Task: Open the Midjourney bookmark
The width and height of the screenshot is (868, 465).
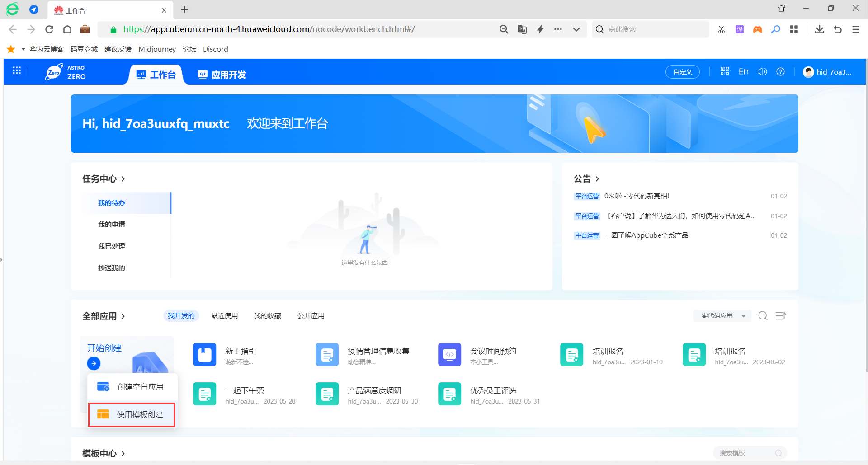Action: pos(157,49)
